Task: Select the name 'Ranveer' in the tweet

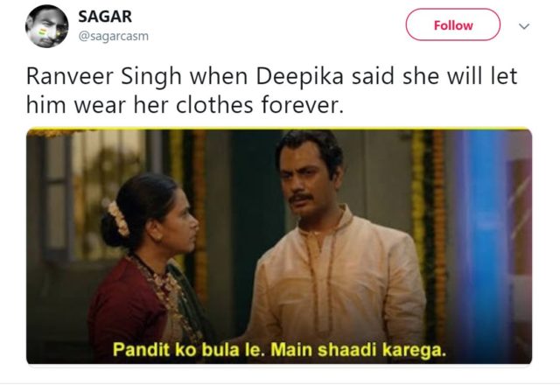Action: [70, 76]
